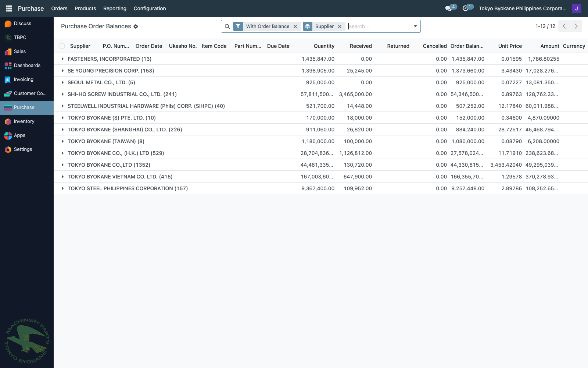Open the user avatar J menu
588x368 pixels.
click(x=576, y=8)
